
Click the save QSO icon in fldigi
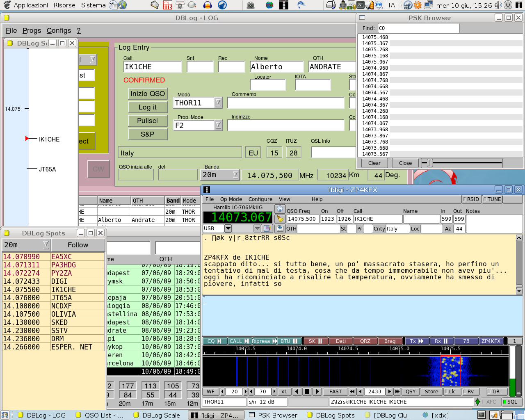point(280,228)
